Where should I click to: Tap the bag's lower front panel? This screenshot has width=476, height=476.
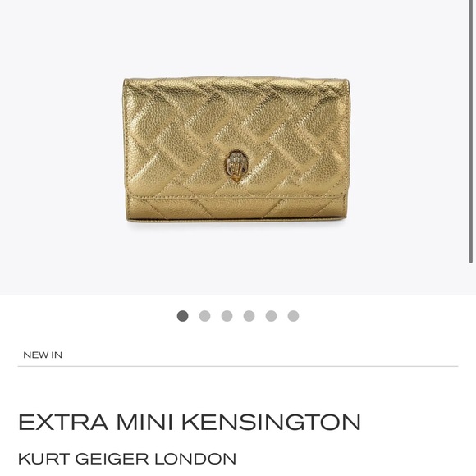click(x=236, y=209)
